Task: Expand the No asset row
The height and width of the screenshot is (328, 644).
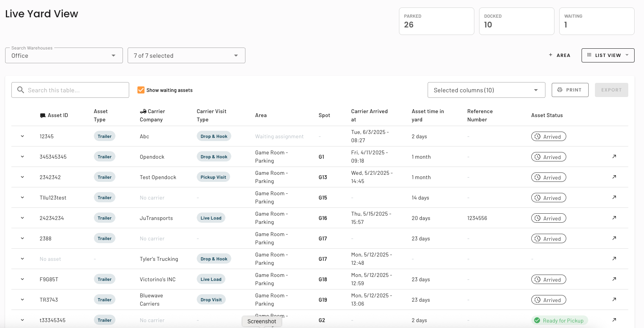Action: click(x=22, y=259)
